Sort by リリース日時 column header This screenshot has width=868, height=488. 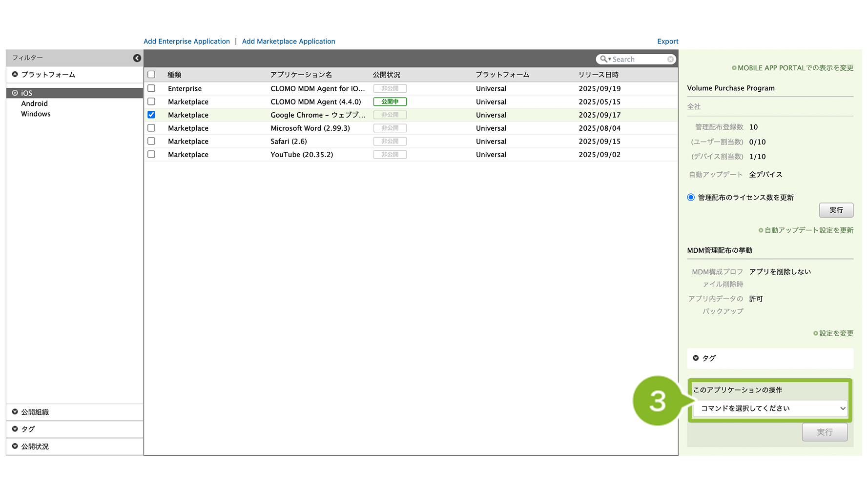point(598,75)
